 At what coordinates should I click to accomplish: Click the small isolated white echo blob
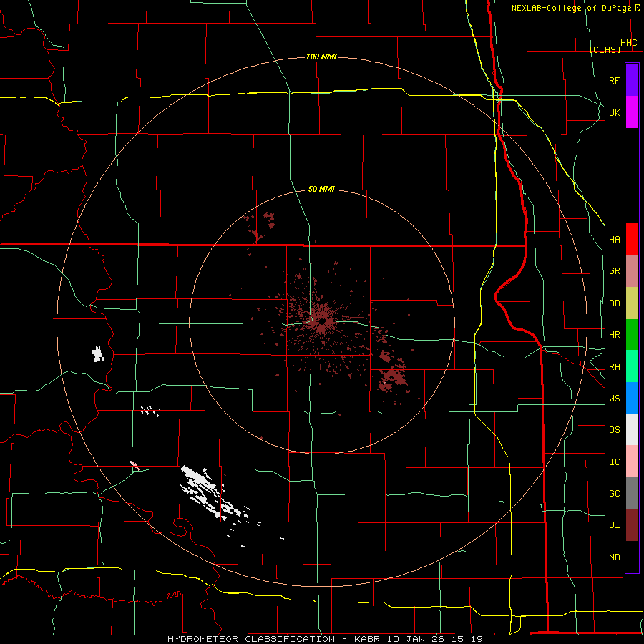click(97, 353)
